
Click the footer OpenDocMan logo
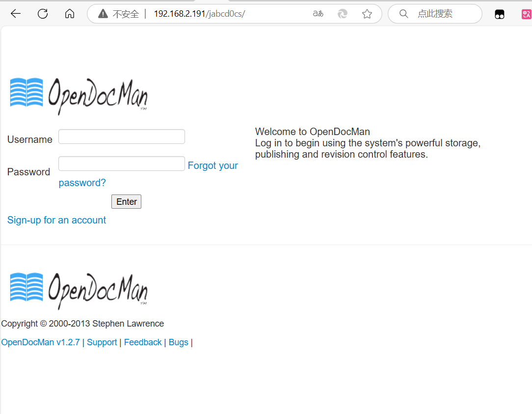click(79, 291)
